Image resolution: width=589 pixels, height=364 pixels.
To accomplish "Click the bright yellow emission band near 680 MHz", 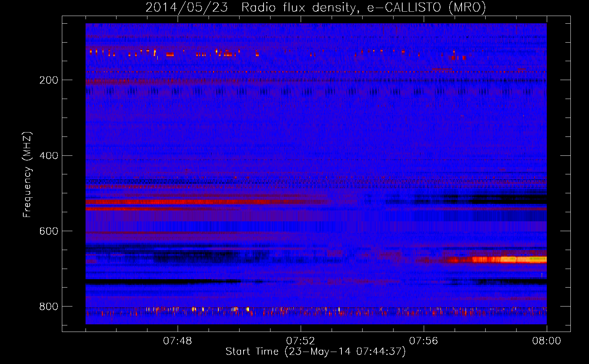I will click(510, 260).
